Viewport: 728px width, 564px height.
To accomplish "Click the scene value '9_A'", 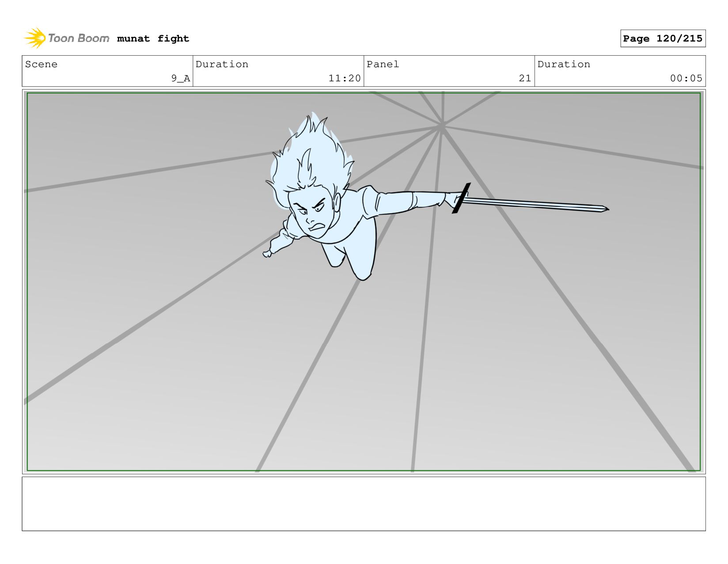I will point(181,78).
